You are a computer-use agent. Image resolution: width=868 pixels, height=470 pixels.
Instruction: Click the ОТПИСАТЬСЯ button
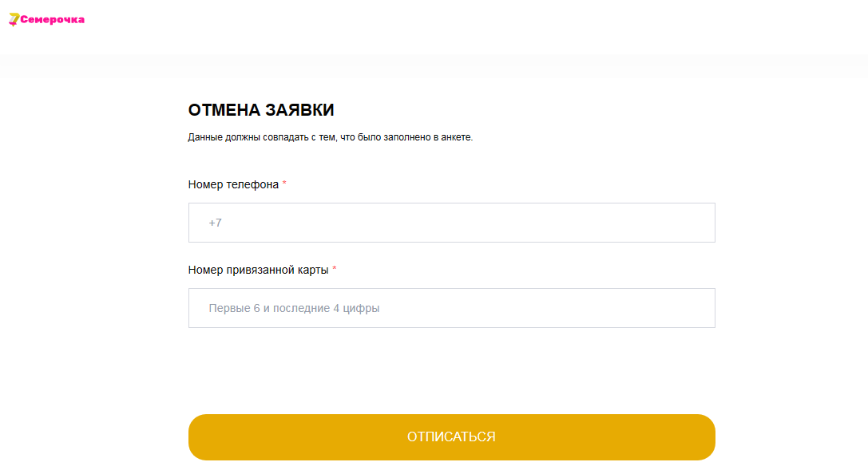point(452,436)
